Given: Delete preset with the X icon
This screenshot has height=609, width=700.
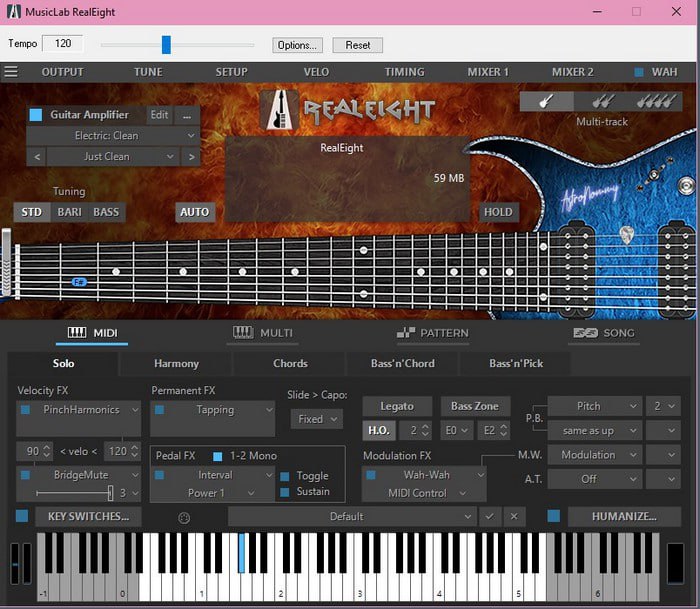Looking at the screenshot, I should (514, 516).
